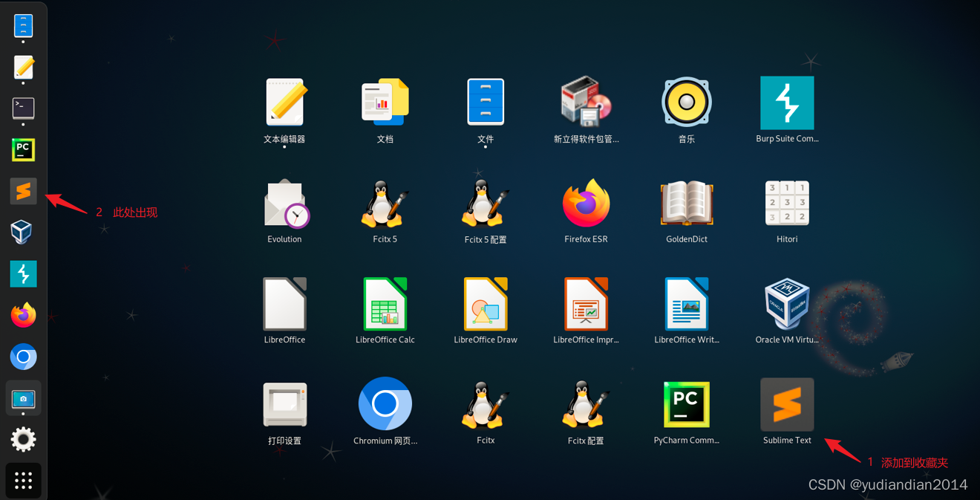Launch Sublime Text from app grid

click(787, 404)
